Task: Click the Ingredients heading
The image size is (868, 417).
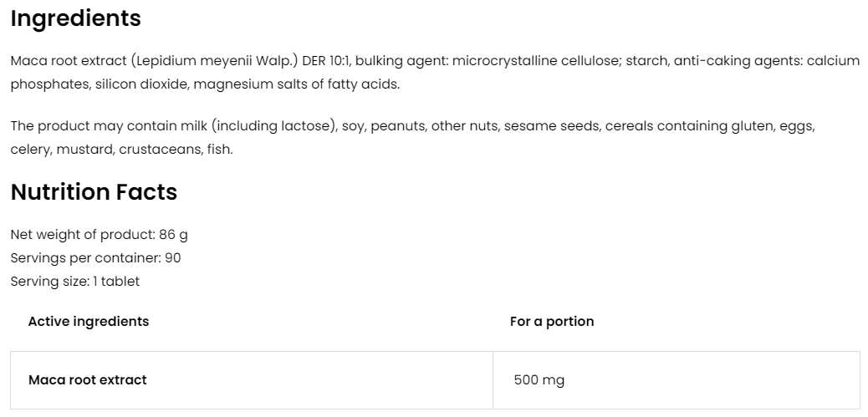Action: click(x=75, y=18)
